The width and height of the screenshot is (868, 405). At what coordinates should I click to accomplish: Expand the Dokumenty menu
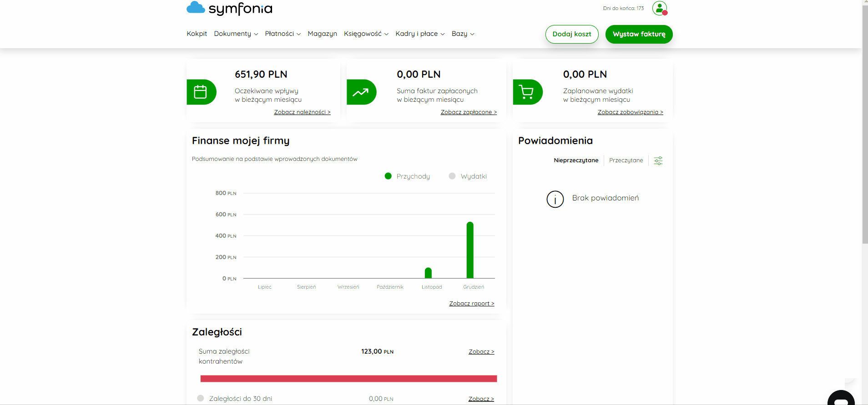(236, 34)
